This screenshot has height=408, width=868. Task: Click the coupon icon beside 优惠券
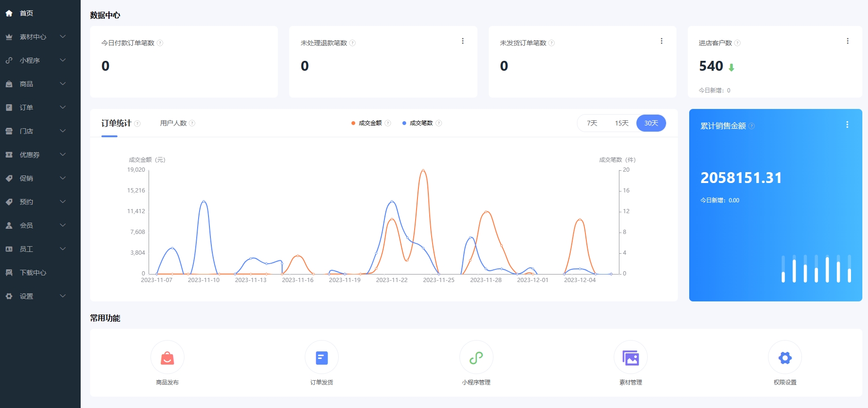click(x=9, y=155)
